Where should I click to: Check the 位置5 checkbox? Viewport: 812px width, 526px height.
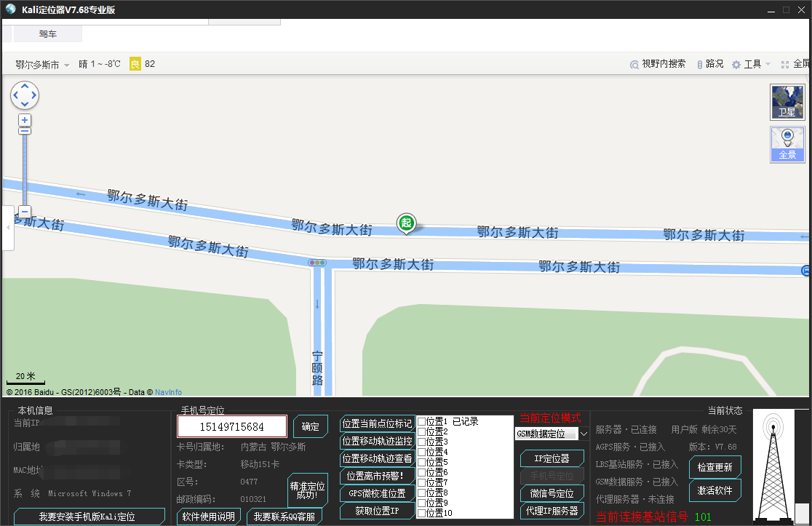[x=422, y=462]
